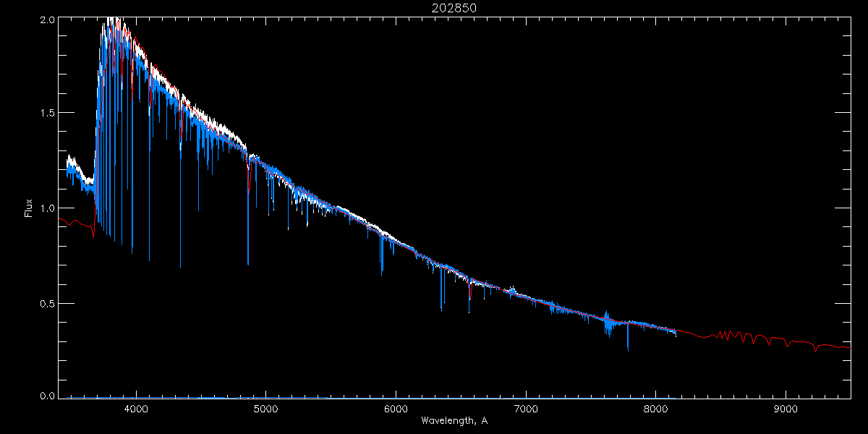
Task: Click the 5000 wavelength tick label
Action: pyautogui.click(x=266, y=409)
